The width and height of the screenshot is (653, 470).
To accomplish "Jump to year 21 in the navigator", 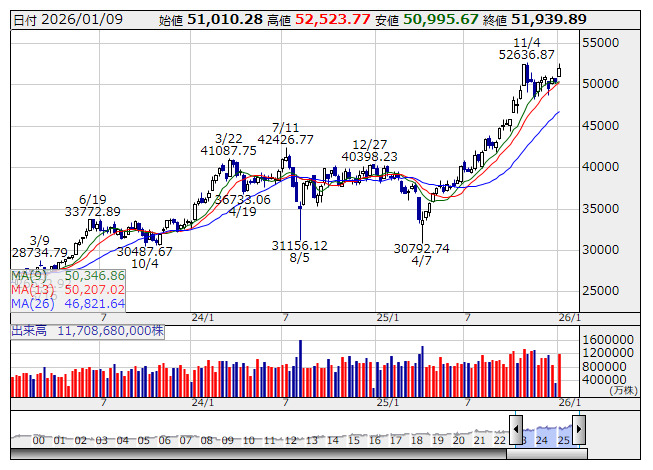I will [x=479, y=440].
